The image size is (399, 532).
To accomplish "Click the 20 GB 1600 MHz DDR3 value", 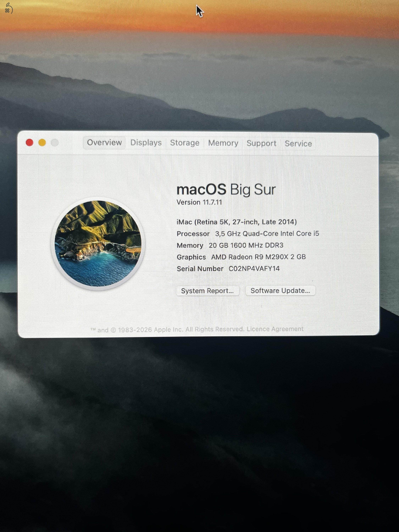I will click(246, 245).
